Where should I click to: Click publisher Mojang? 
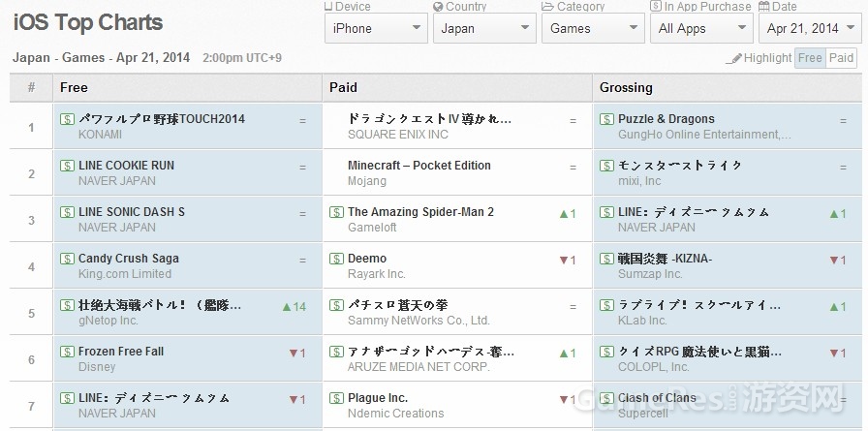pos(367,181)
